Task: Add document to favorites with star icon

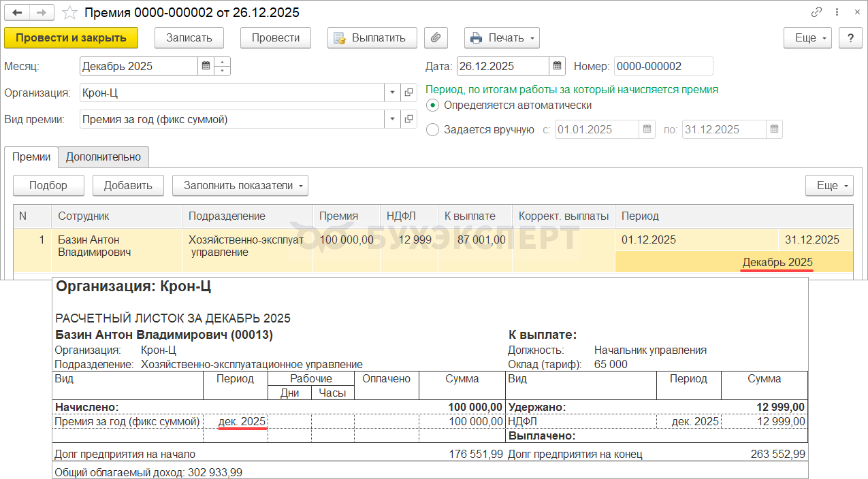Action: [x=69, y=12]
